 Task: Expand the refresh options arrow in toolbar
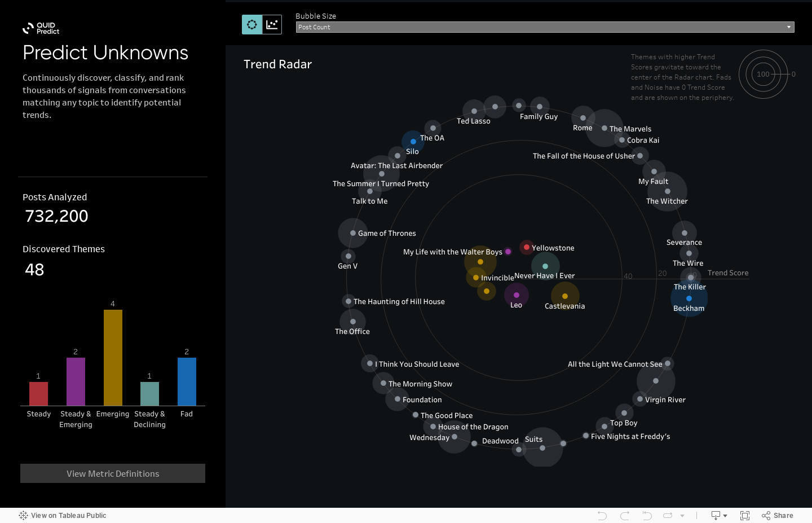682,516
